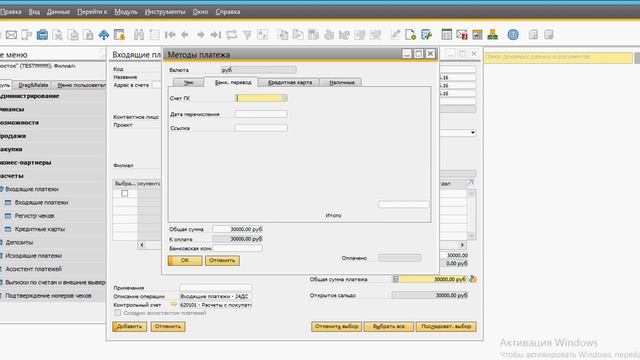Click the blue form edit icon
The image size is (640, 360).
(426, 35)
